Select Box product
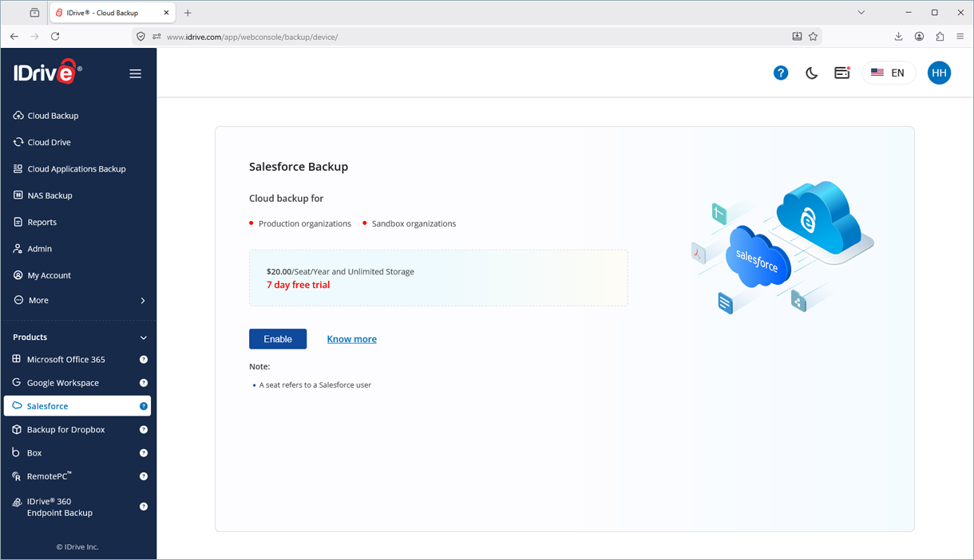The width and height of the screenshot is (974, 560). [x=34, y=452]
